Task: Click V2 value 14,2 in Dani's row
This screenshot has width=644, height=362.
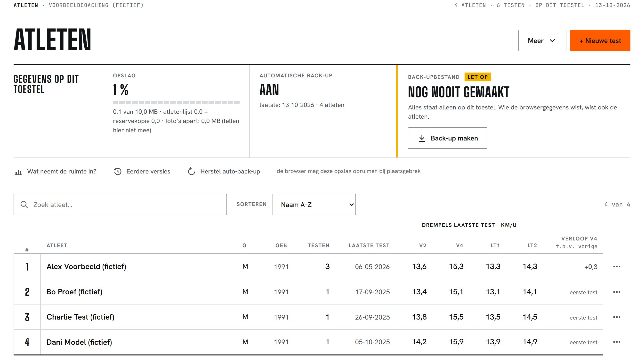Action: click(x=419, y=342)
